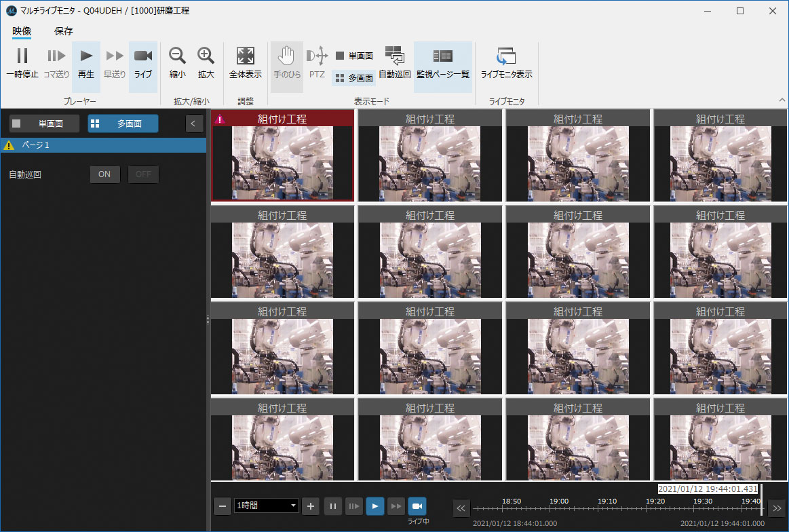The image size is (789, 532).
Task: Open 自動巡回 auto patrol icon
Action: pyautogui.click(x=394, y=55)
